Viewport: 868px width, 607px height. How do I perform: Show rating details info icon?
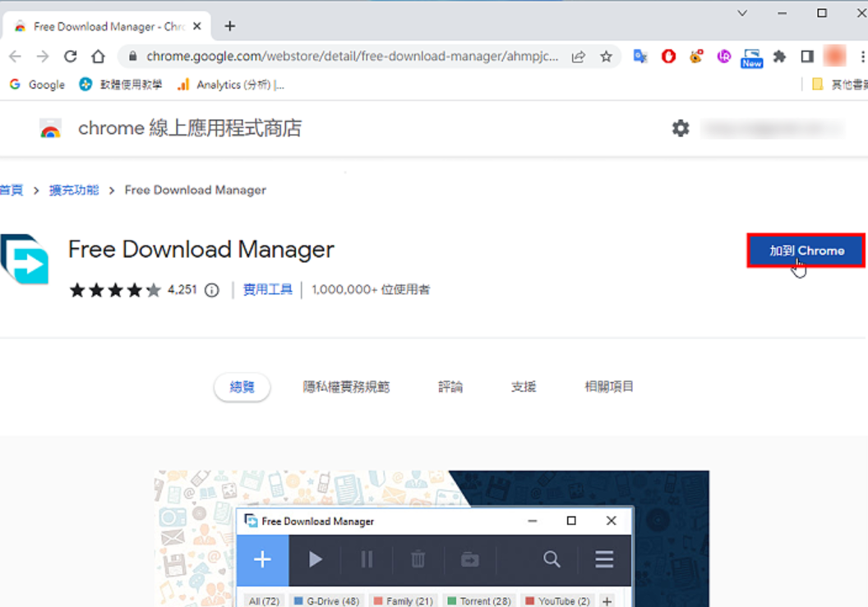(x=211, y=290)
